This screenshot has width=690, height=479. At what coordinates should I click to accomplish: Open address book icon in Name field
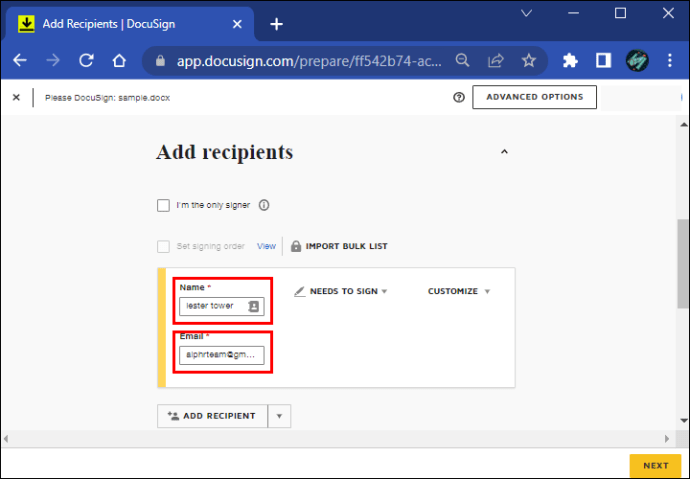pyautogui.click(x=253, y=306)
